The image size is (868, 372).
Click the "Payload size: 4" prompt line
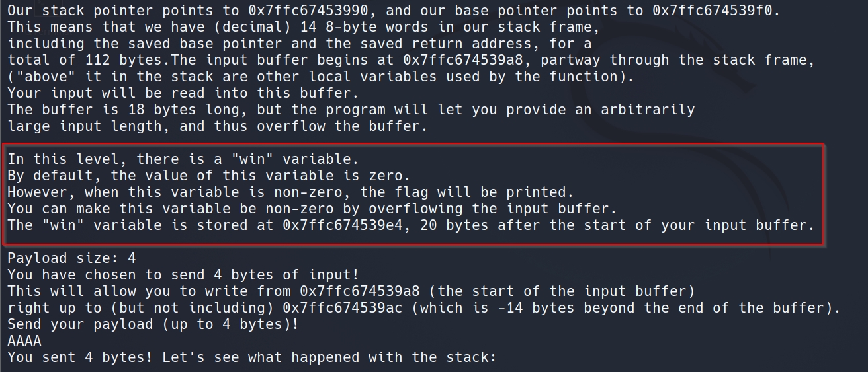[71, 258]
